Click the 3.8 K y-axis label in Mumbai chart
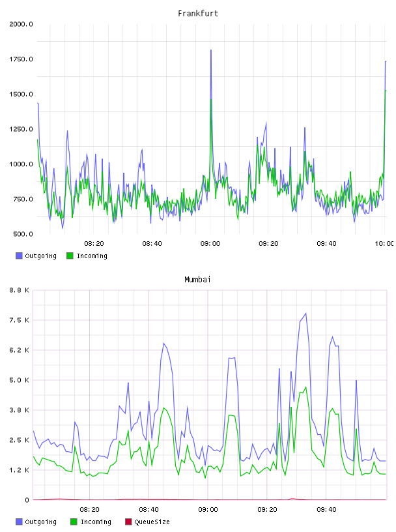Image resolution: width=396 pixels, height=532 pixels. (19, 410)
